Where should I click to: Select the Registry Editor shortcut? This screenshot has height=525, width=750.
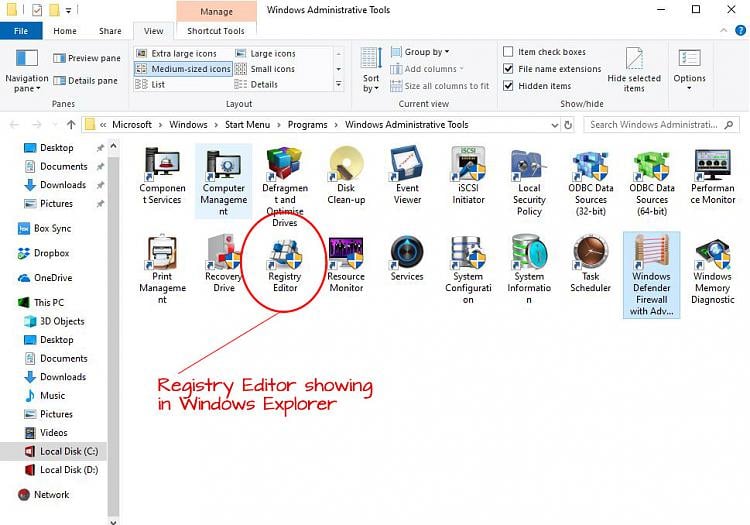(x=285, y=264)
